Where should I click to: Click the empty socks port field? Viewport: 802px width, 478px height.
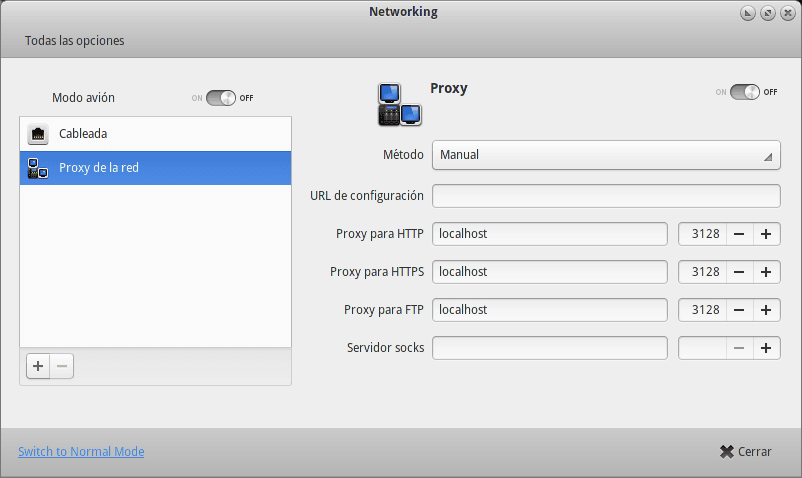(702, 348)
